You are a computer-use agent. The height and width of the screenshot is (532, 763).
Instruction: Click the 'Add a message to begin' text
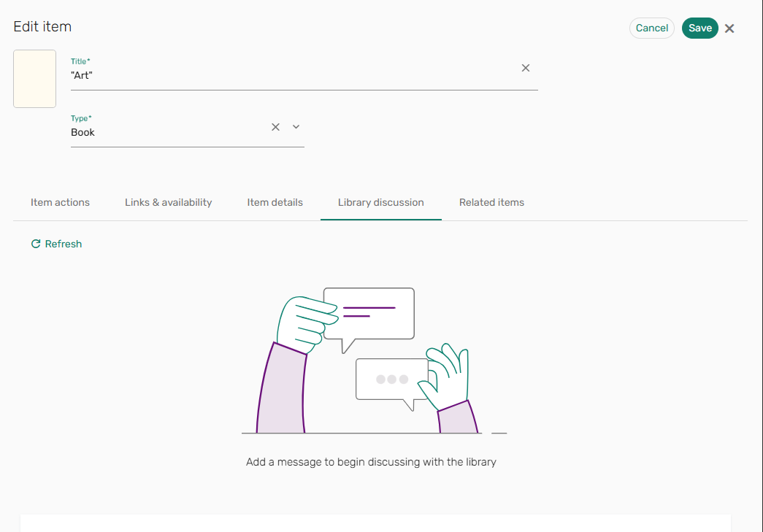point(372,462)
